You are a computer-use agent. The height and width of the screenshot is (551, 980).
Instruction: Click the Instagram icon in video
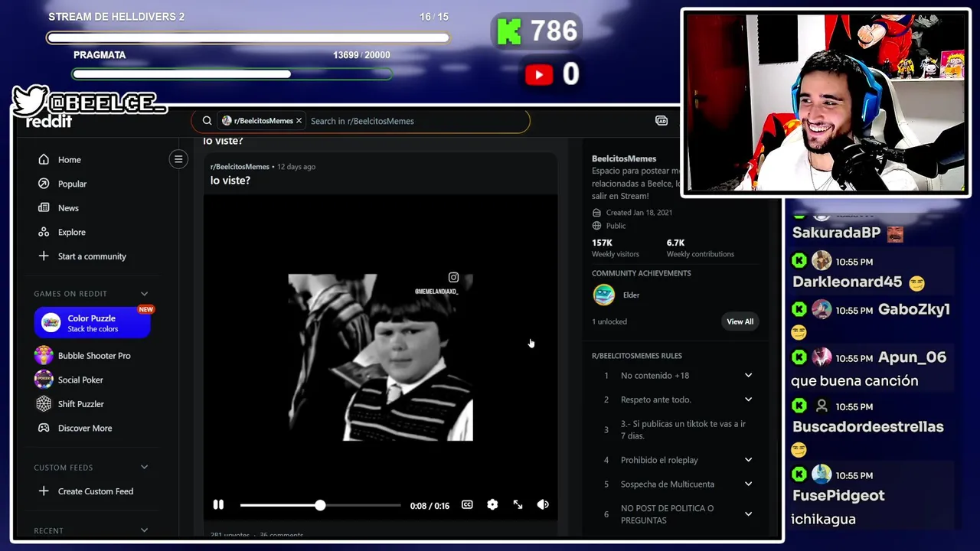(x=453, y=278)
